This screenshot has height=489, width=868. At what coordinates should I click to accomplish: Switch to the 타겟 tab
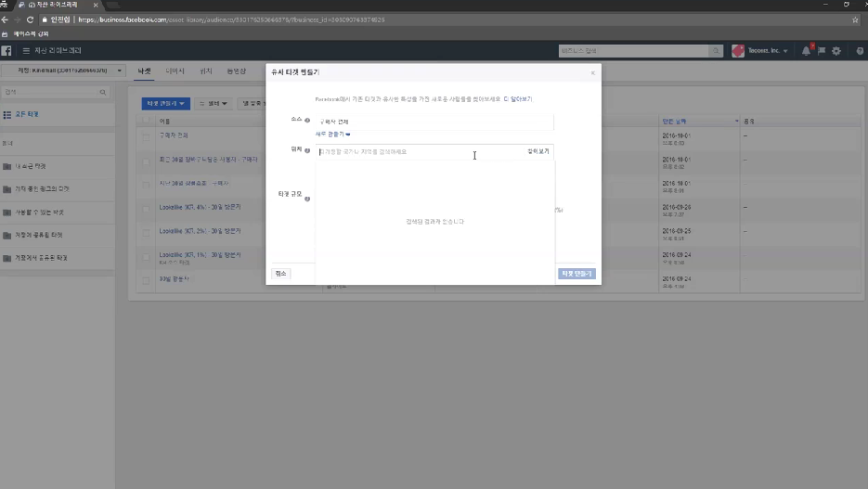pos(144,71)
